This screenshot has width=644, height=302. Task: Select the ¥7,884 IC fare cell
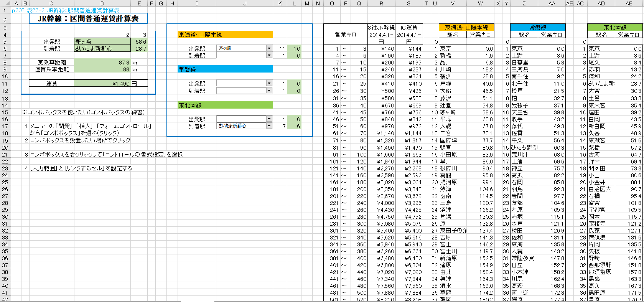click(409, 293)
